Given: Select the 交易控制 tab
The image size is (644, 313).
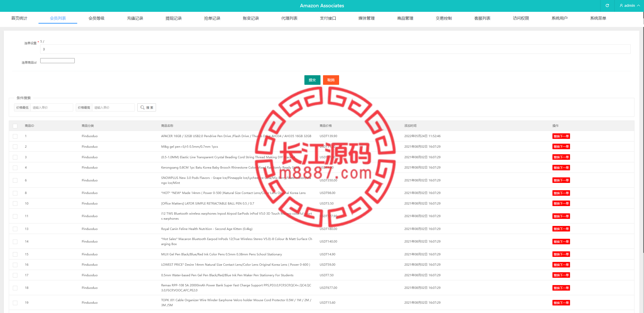Looking at the screenshot, I should [x=444, y=18].
